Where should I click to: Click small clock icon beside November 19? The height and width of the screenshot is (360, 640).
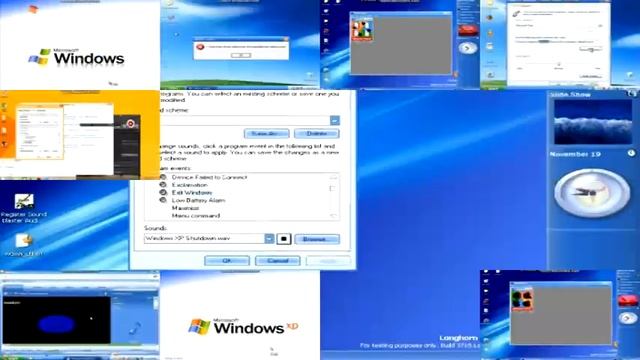coord(631,153)
